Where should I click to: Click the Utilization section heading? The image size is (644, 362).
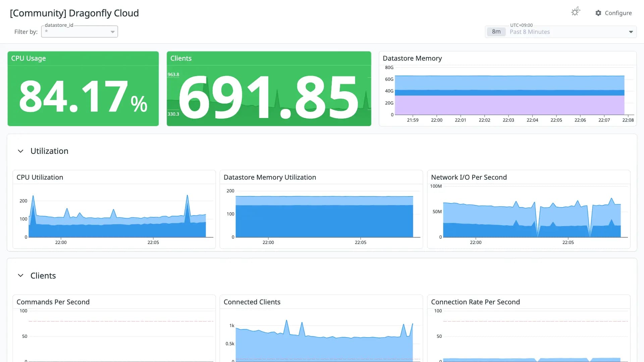tap(49, 151)
